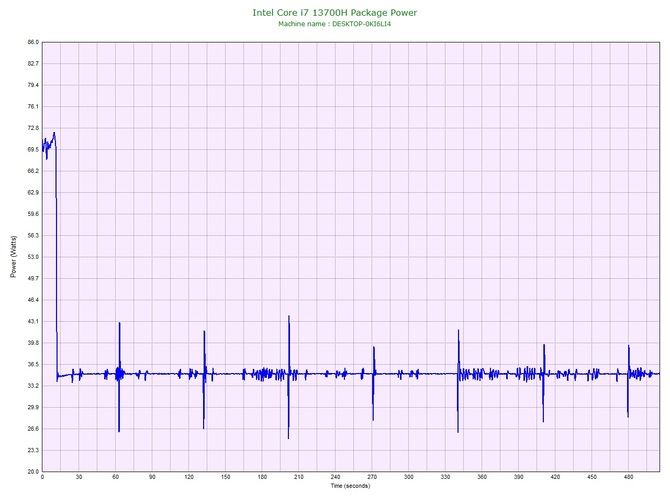The height and width of the screenshot is (503, 670).
Task: Click the 72.8 y-axis value
Action: pyautogui.click(x=33, y=128)
